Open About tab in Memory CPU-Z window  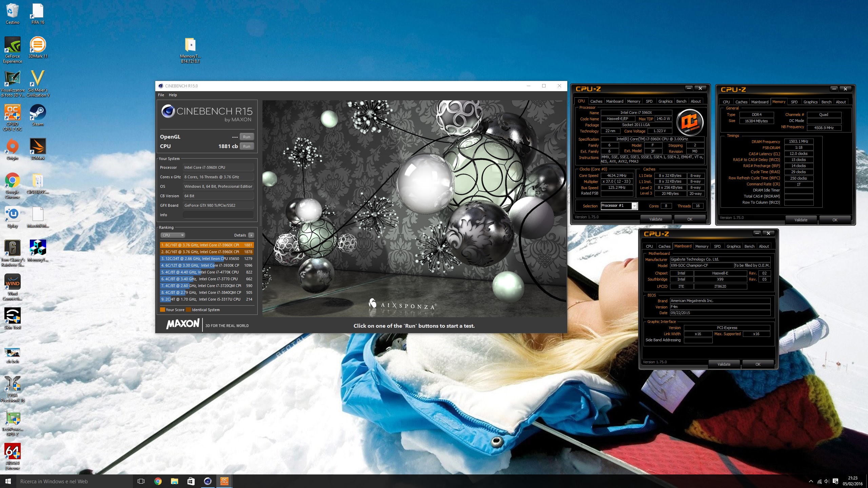pyautogui.click(x=841, y=102)
